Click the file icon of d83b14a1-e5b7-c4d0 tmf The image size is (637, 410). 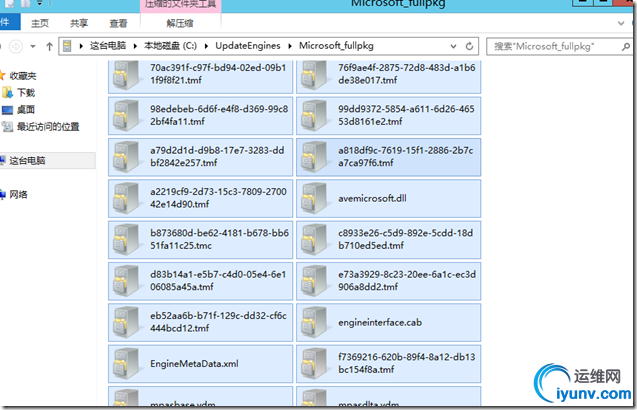(126, 281)
